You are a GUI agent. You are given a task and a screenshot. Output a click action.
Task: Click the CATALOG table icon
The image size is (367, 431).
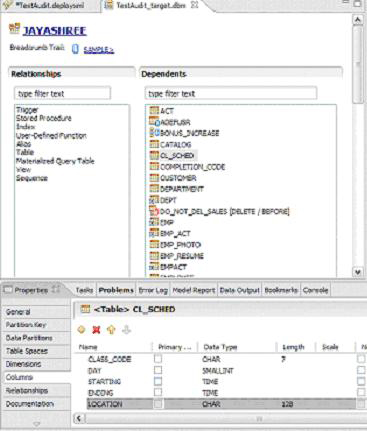click(154, 144)
